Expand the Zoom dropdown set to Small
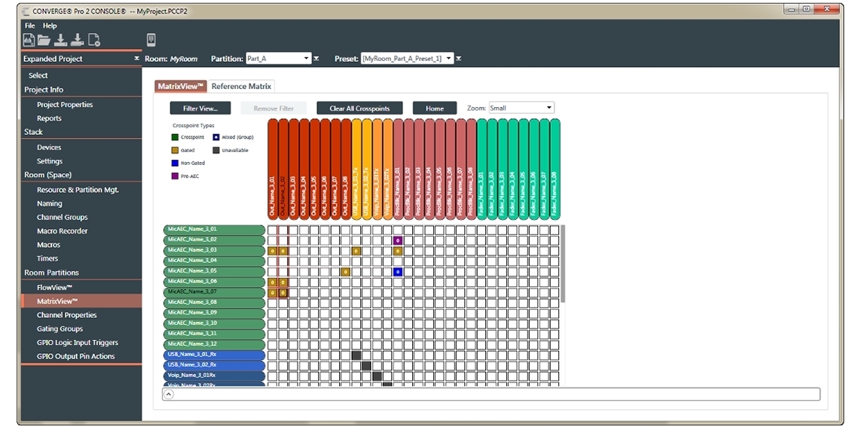868x434 pixels. point(521,108)
